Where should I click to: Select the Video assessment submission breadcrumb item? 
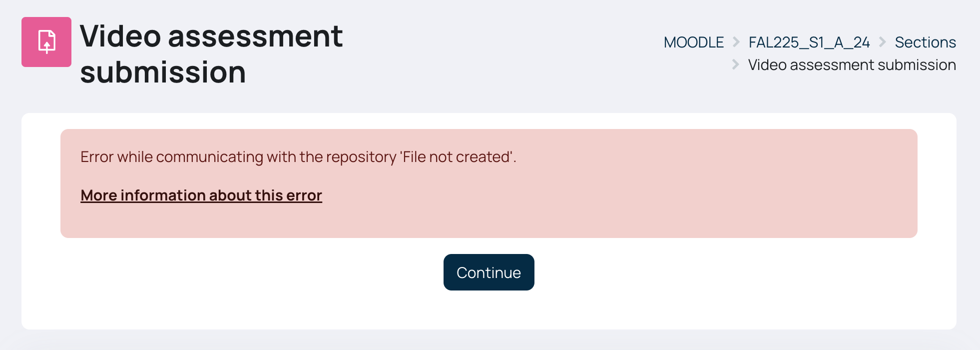(852, 65)
